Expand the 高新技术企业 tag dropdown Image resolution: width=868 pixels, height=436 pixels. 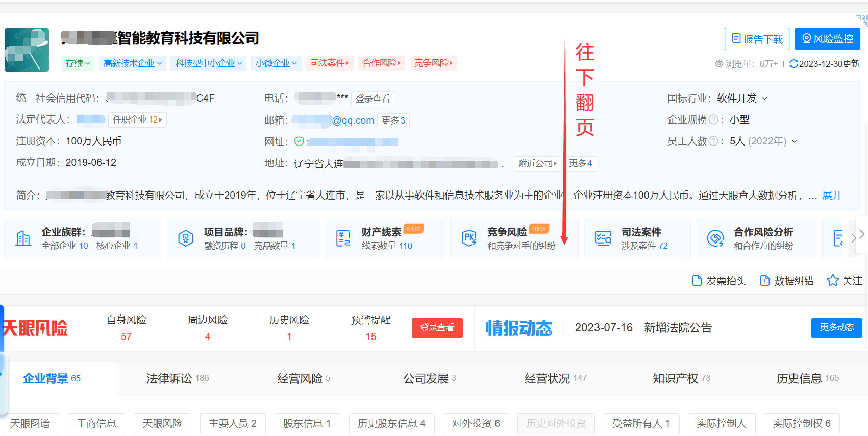point(133,63)
